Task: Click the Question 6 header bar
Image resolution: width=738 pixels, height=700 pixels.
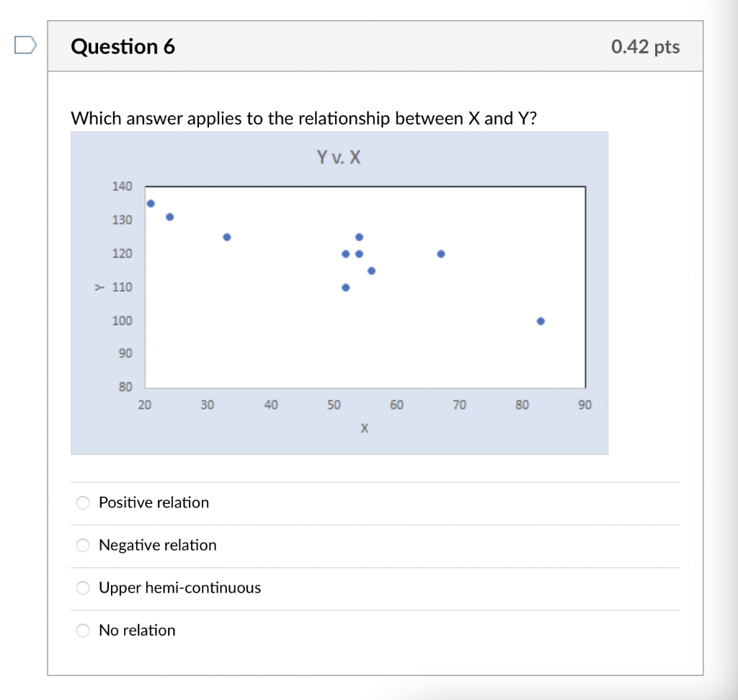Action: tap(123, 46)
